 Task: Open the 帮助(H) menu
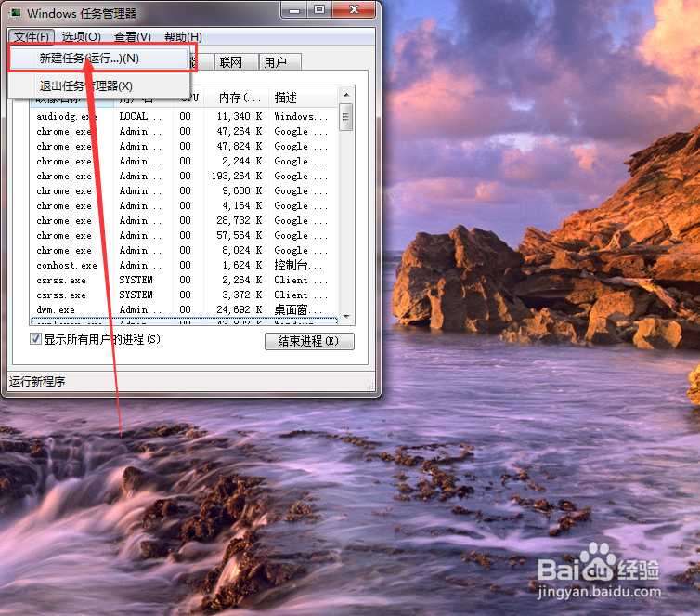pyautogui.click(x=183, y=36)
